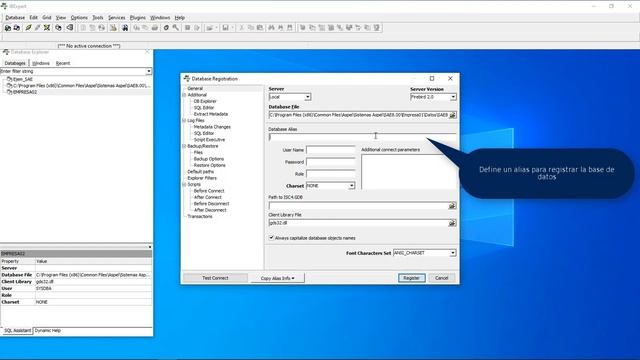Viewport: 640px width, 360px height.
Task: Open the Windows menu in the menu bar
Action: click(x=160, y=18)
